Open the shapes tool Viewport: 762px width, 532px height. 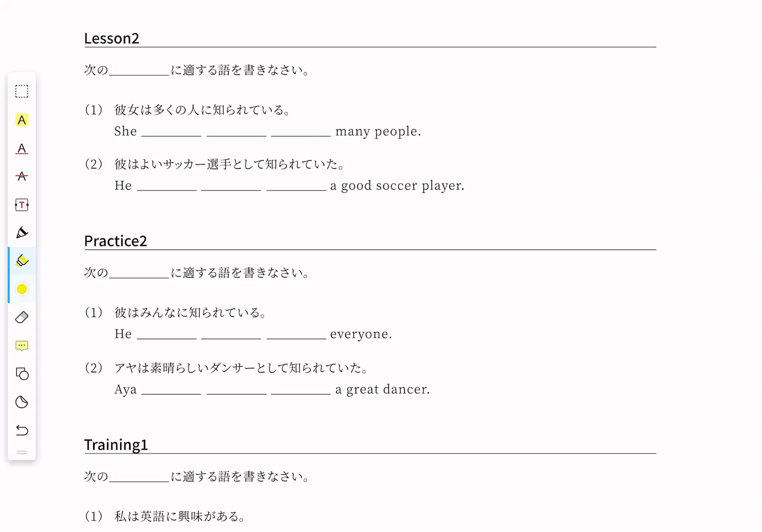(22, 374)
